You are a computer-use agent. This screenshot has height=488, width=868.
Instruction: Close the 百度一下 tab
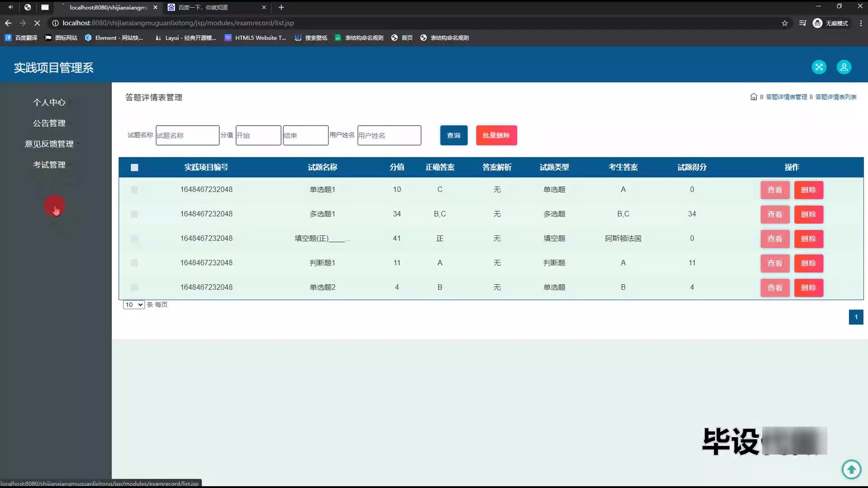(x=264, y=7)
